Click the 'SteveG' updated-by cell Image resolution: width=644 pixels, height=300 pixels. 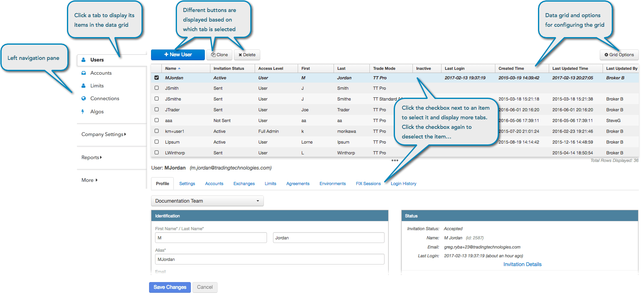pos(613,120)
